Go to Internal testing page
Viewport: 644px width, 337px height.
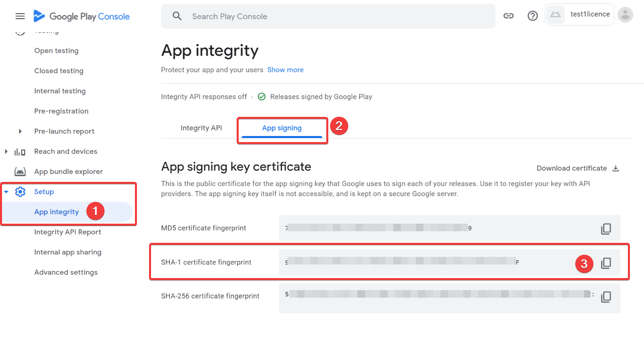point(59,91)
